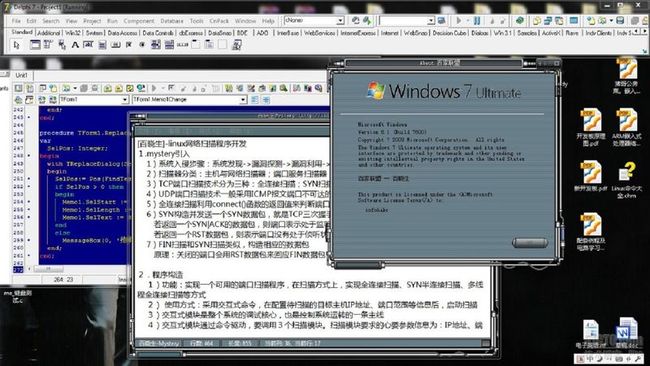Open the <None> desktop combo dropdown arrow
The image size is (650, 366).
coord(340,20)
